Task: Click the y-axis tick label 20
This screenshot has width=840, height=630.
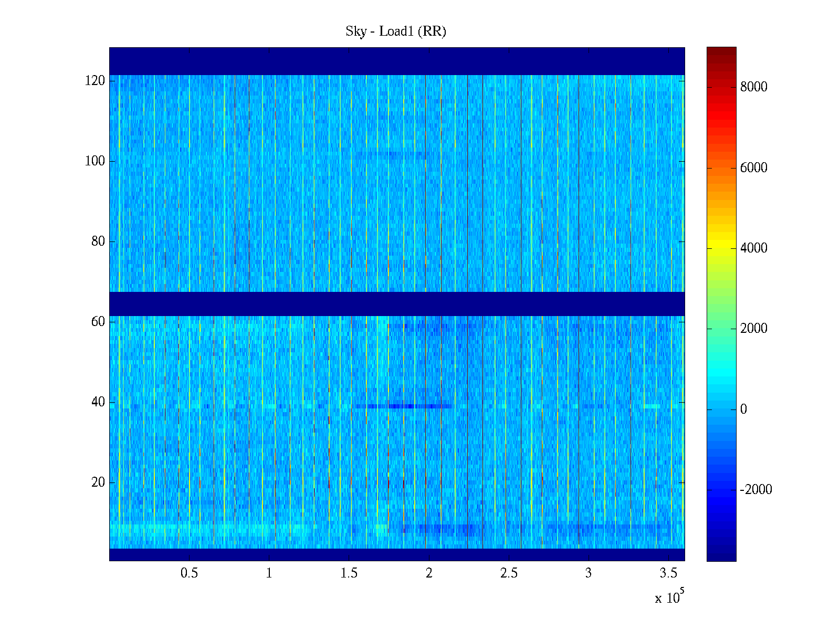Action: pyautogui.click(x=98, y=482)
